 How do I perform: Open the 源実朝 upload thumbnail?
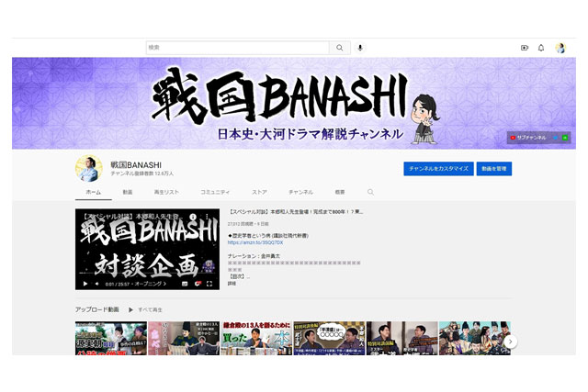[x=111, y=338]
